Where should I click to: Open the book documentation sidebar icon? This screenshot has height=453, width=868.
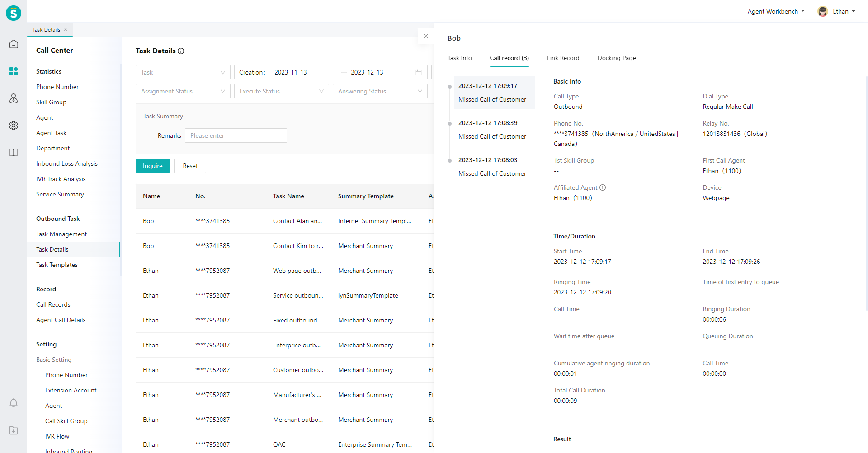coord(14,153)
